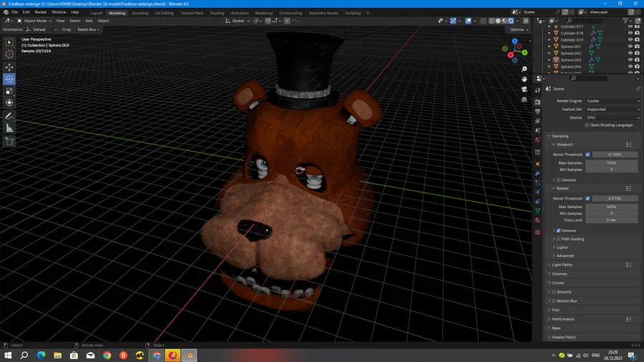
Task: Open Device dropdown
Action: pos(613,117)
